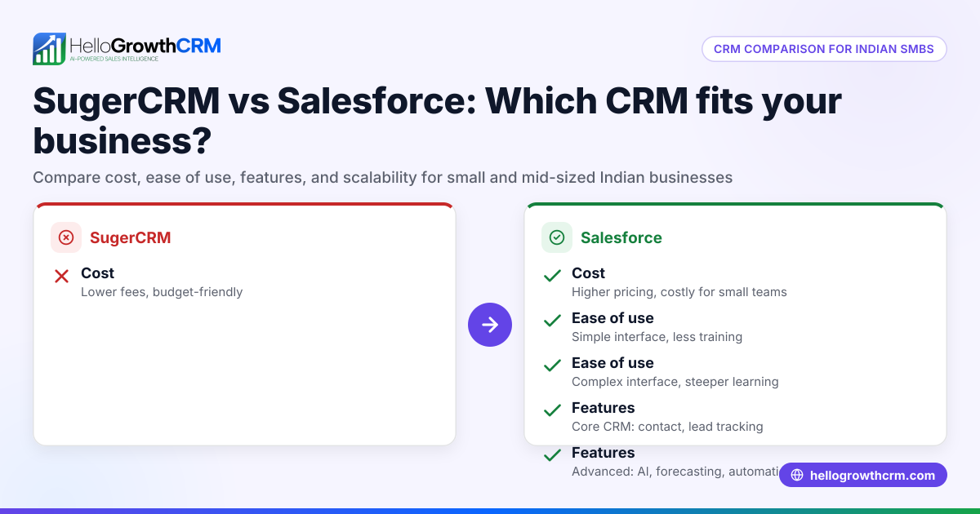Viewport: 980px width, 514px height.
Task: Click the Cost heading in SugerCRM card
Action: tap(97, 273)
